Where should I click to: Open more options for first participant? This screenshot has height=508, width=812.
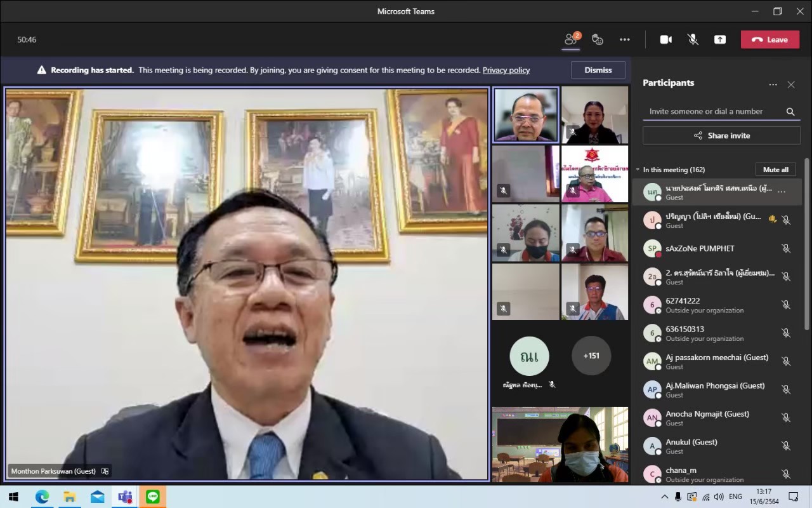coord(782,192)
